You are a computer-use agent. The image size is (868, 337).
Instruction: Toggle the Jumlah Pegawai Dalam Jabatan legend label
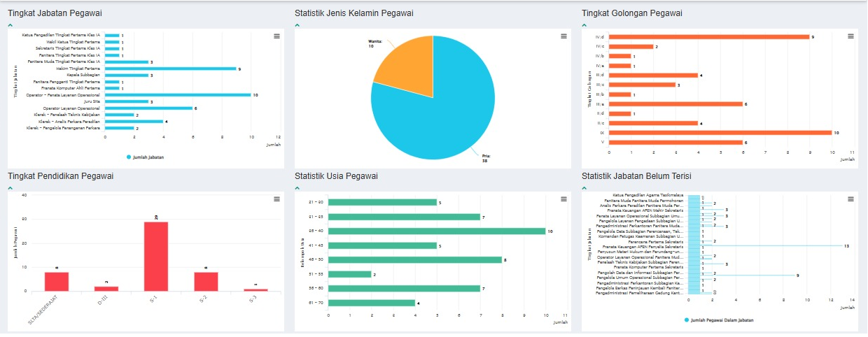pos(722,320)
